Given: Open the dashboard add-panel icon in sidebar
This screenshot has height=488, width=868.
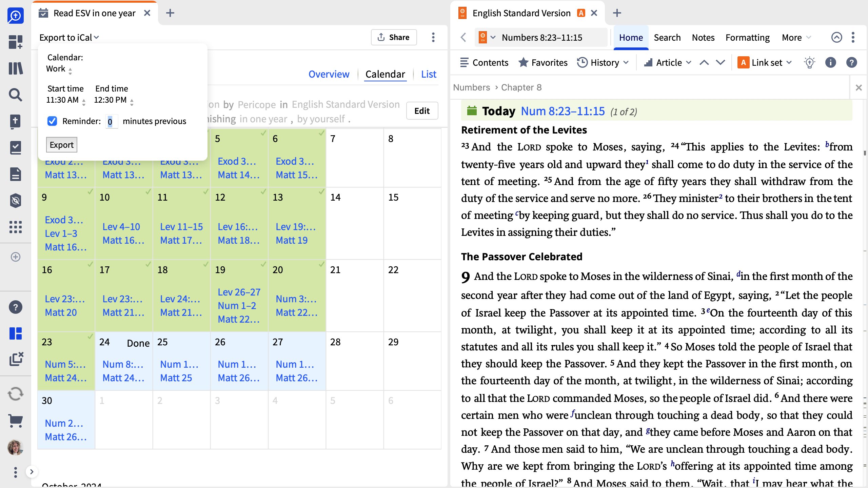Looking at the screenshot, I should 15,42.
